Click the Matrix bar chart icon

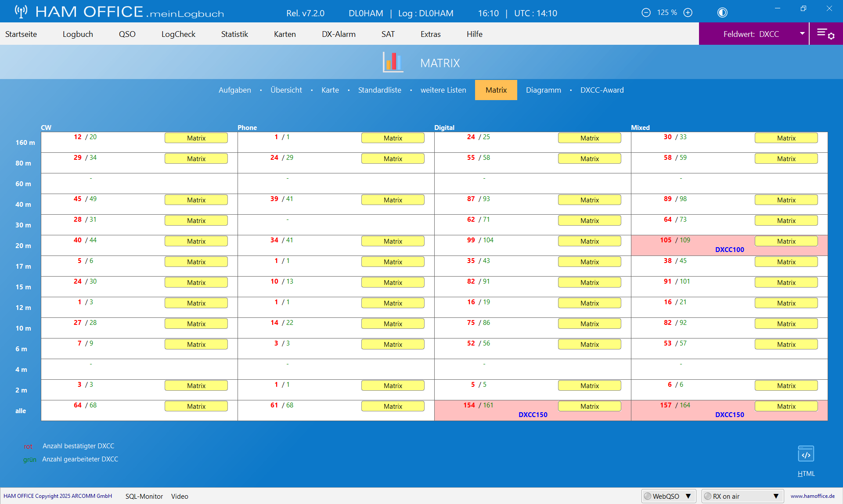click(393, 62)
